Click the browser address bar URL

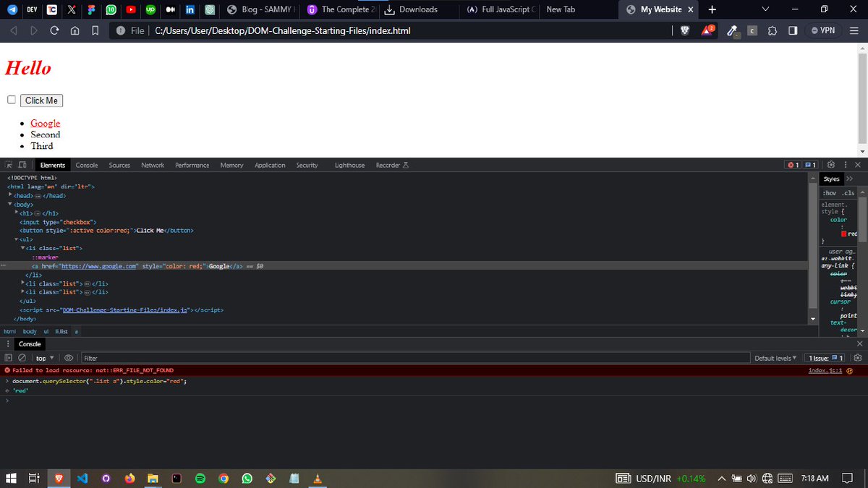pos(283,30)
